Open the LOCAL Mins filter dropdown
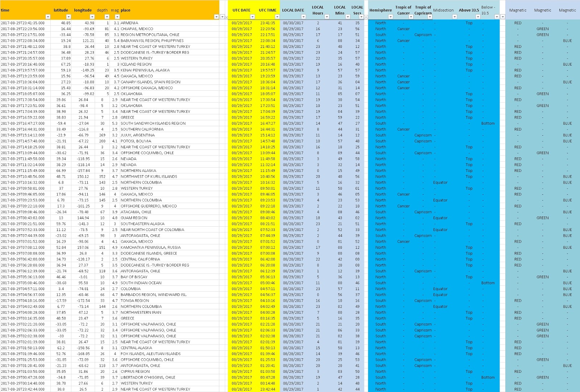 348,17
